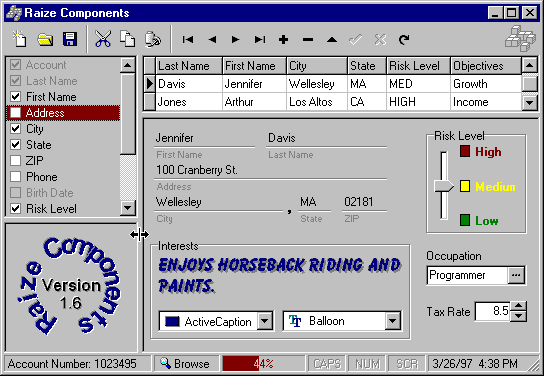Jump to first record navigator button

click(188, 40)
